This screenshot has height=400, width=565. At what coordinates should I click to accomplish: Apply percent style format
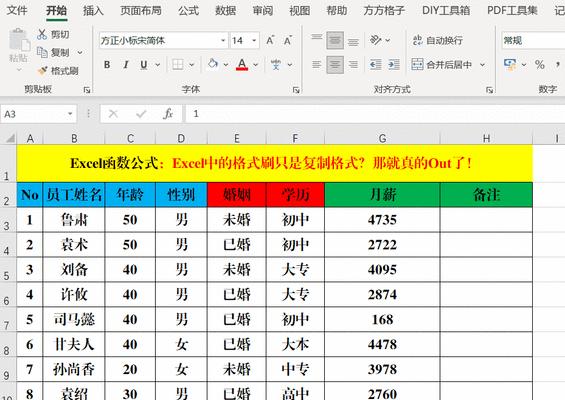(539, 65)
